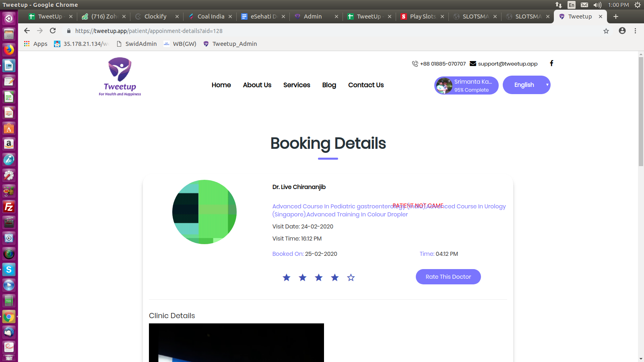644x362 pixels.
Task: Go back to previous page
Action: [x=27, y=31]
